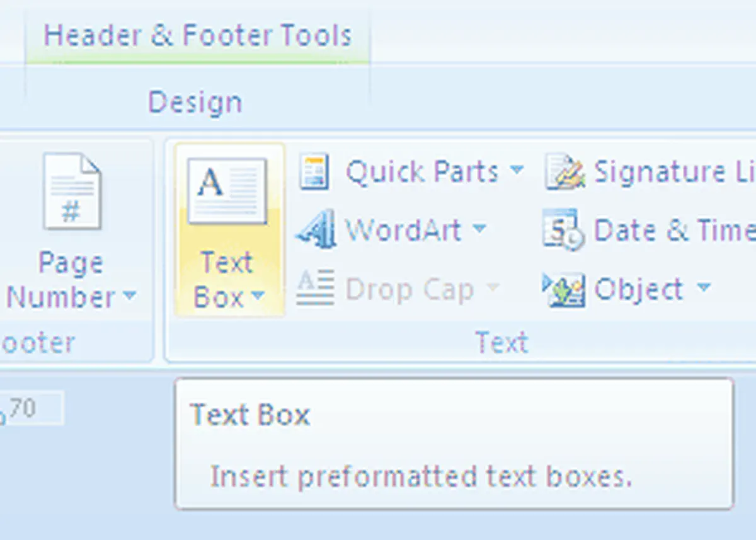Viewport: 756px width, 540px height.
Task: Click the Date & Time calendar icon
Action: 563,230
